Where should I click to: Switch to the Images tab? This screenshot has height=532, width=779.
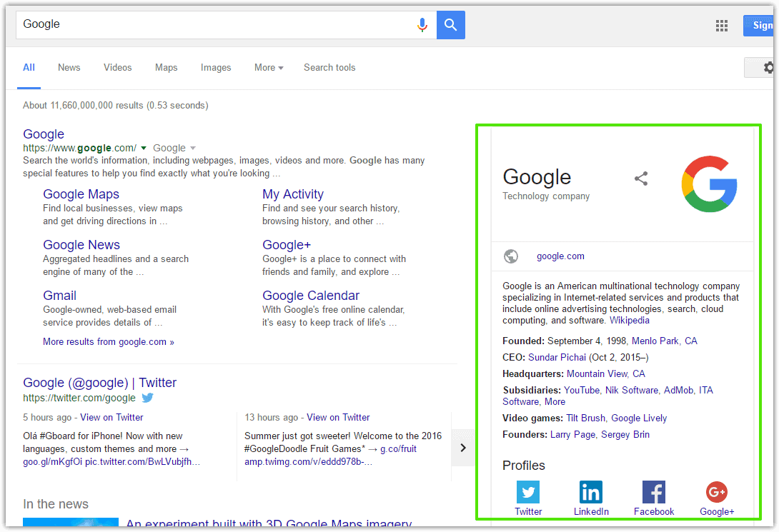point(216,67)
